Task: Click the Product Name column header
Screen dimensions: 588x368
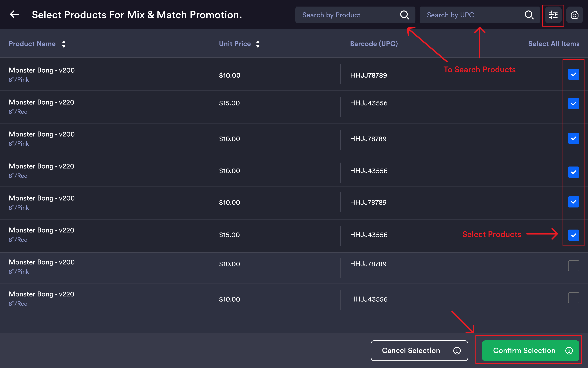Action: 32,44
